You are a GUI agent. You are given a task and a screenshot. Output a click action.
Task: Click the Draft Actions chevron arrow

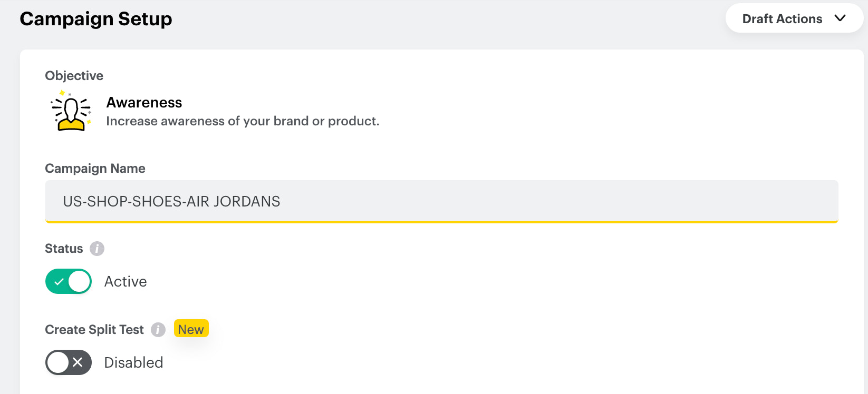click(x=840, y=18)
